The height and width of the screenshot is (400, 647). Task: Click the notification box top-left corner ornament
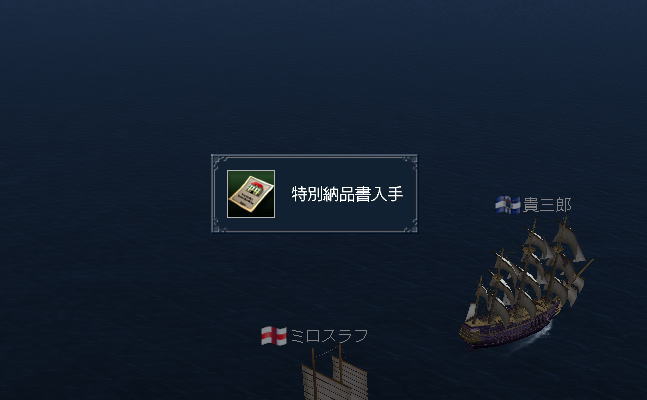pos(219,161)
